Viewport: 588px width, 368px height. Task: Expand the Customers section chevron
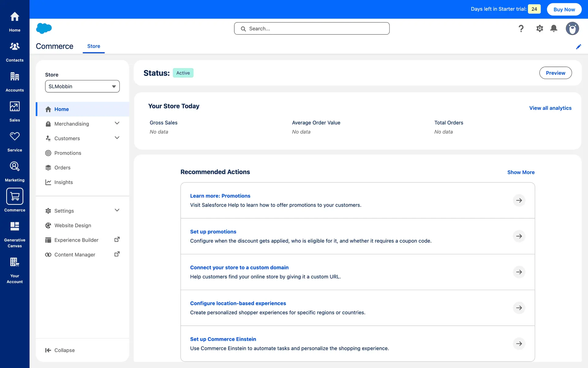[117, 138]
